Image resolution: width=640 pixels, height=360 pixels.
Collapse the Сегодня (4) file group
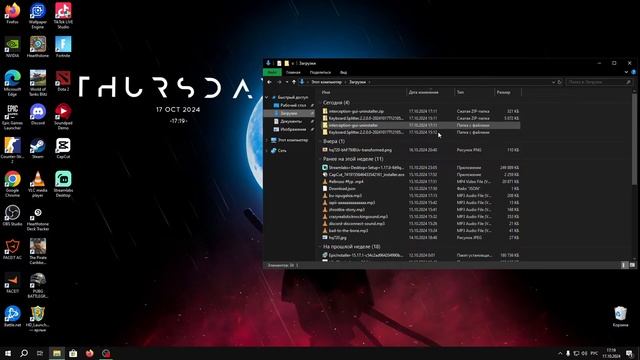(320, 103)
